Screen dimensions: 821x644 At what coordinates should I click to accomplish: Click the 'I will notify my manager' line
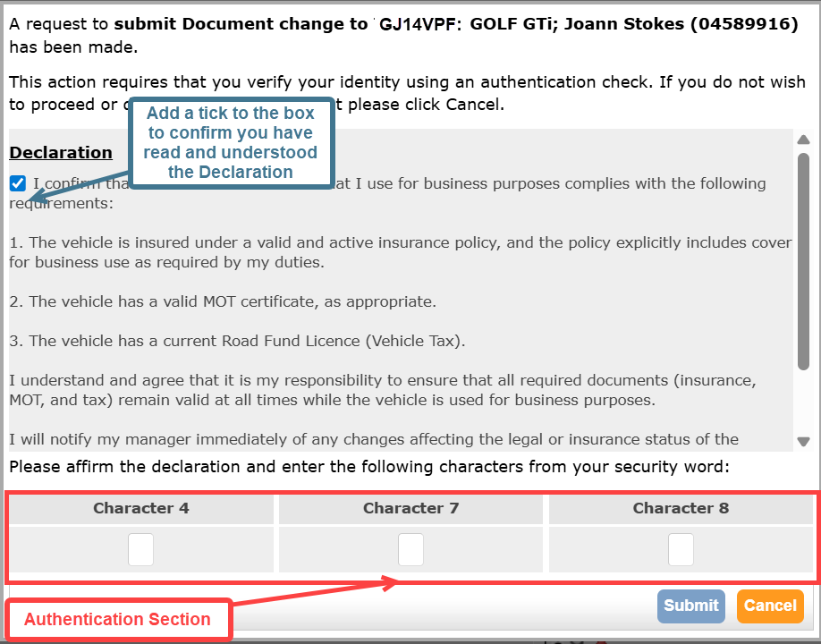pyautogui.click(x=374, y=439)
